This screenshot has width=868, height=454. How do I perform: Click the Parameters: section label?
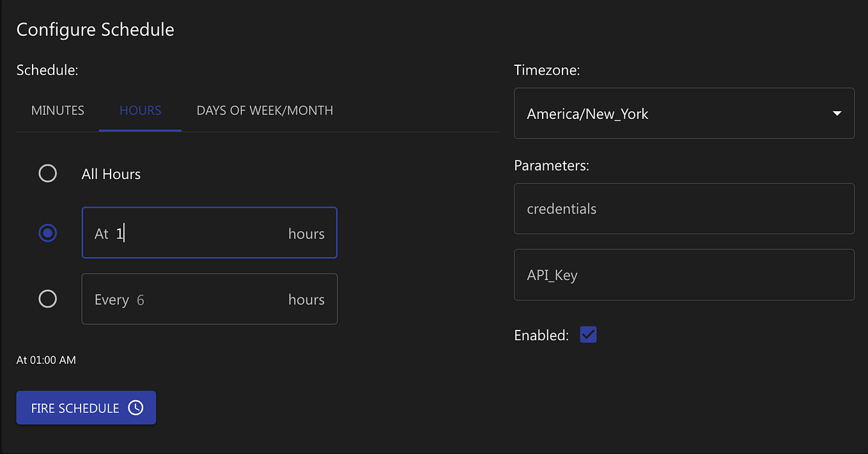click(x=550, y=165)
